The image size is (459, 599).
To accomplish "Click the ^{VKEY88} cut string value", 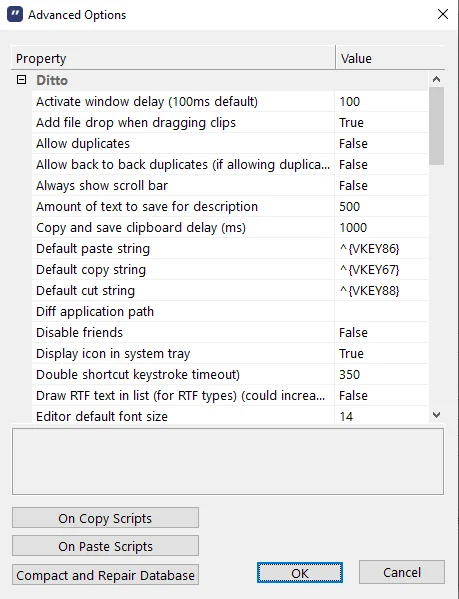I will point(381,291).
